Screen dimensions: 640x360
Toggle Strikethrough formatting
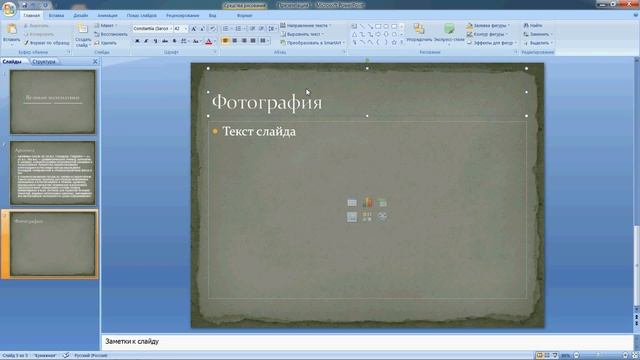click(x=164, y=41)
